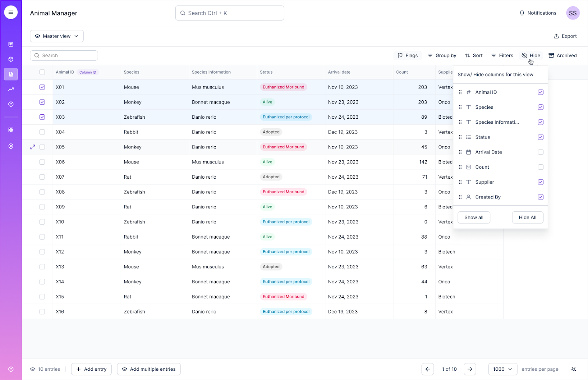Open Flags menu

point(408,55)
